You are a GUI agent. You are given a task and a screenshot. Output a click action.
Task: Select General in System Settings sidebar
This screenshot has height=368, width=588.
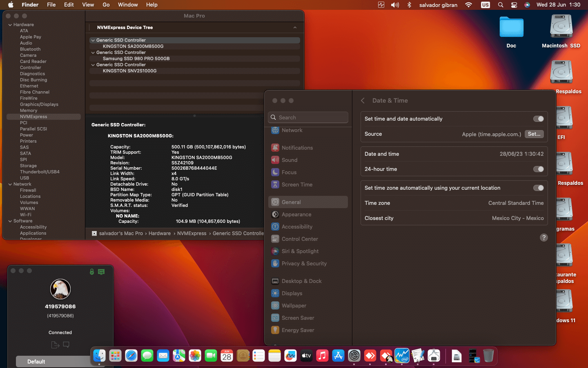coord(308,202)
